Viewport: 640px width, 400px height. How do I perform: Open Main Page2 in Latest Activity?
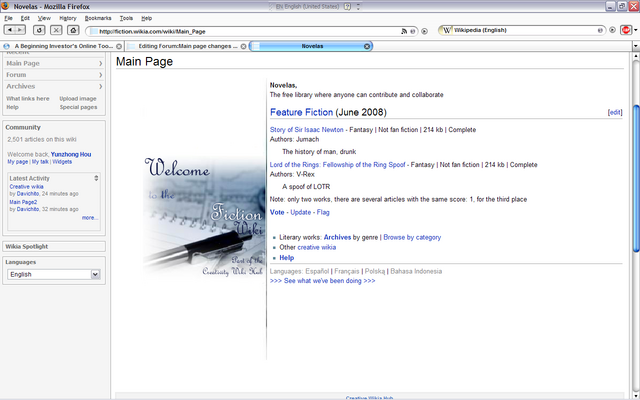pyautogui.click(x=23, y=202)
